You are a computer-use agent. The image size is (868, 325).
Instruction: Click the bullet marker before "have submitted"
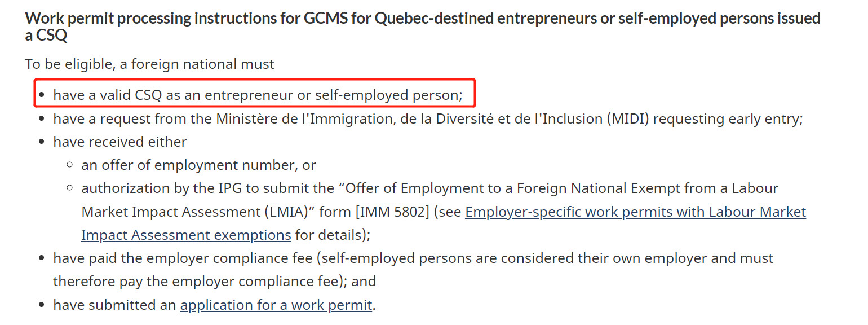42,305
